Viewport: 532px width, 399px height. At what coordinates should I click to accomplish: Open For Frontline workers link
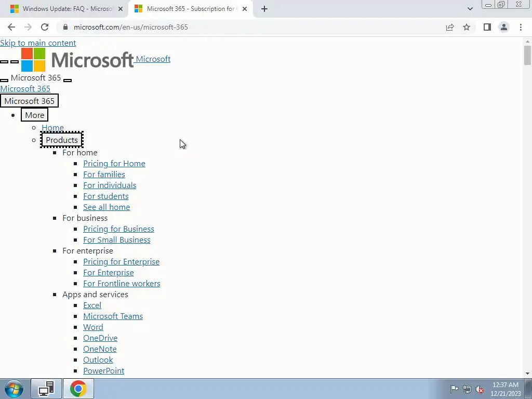(122, 283)
